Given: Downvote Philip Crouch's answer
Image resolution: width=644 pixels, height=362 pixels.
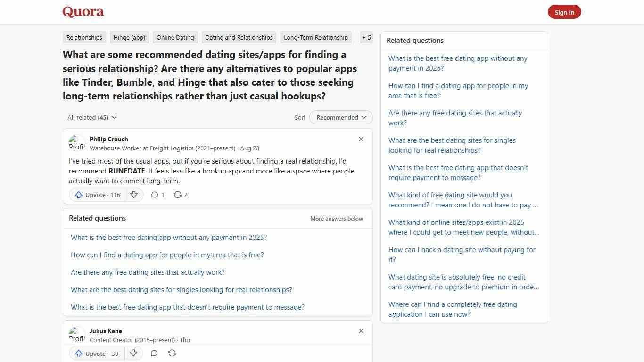Looking at the screenshot, I should 134,194.
